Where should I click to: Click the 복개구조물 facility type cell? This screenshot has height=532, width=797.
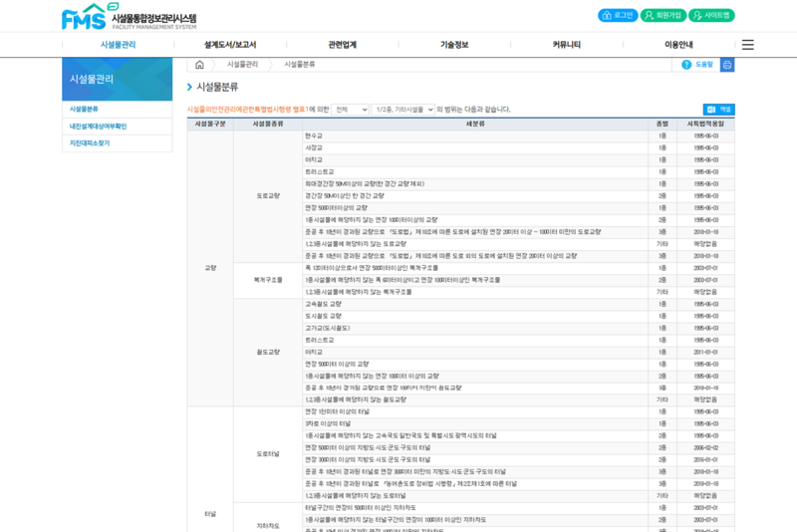pos(268,280)
